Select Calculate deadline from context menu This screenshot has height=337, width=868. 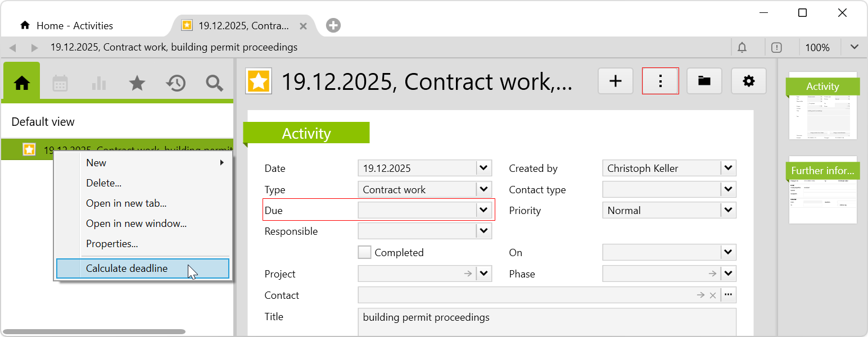click(x=126, y=268)
